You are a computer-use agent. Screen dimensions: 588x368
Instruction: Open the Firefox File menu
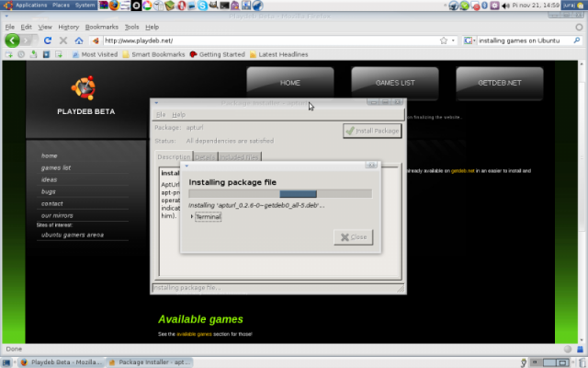pyautogui.click(x=10, y=27)
